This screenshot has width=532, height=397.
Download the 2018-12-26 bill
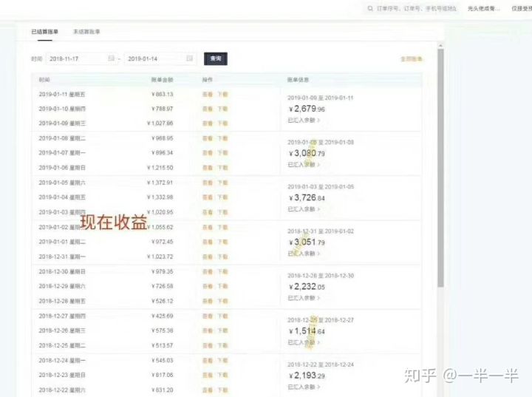click(x=222, y=330)
